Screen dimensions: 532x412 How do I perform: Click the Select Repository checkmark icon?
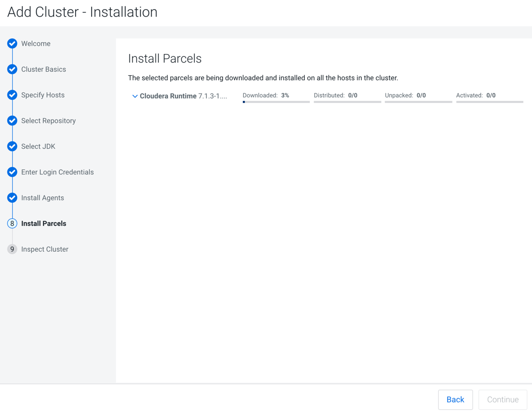12,121
